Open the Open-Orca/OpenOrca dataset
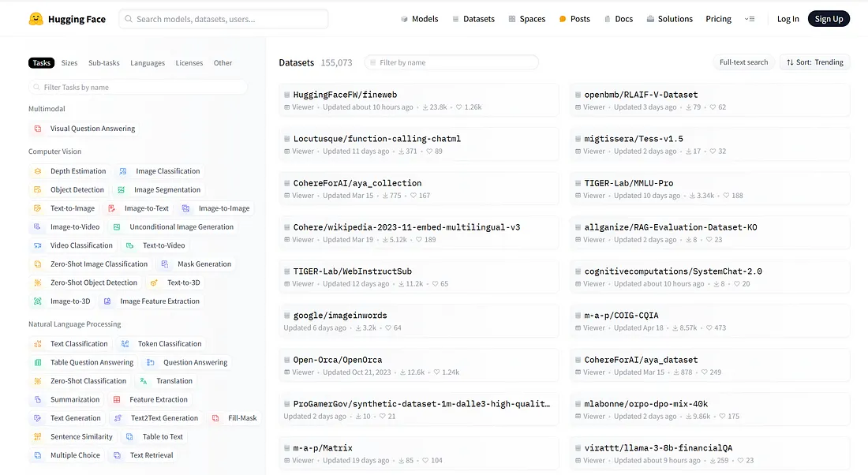This screenshot has width=868, height=475. pos(419,365)
